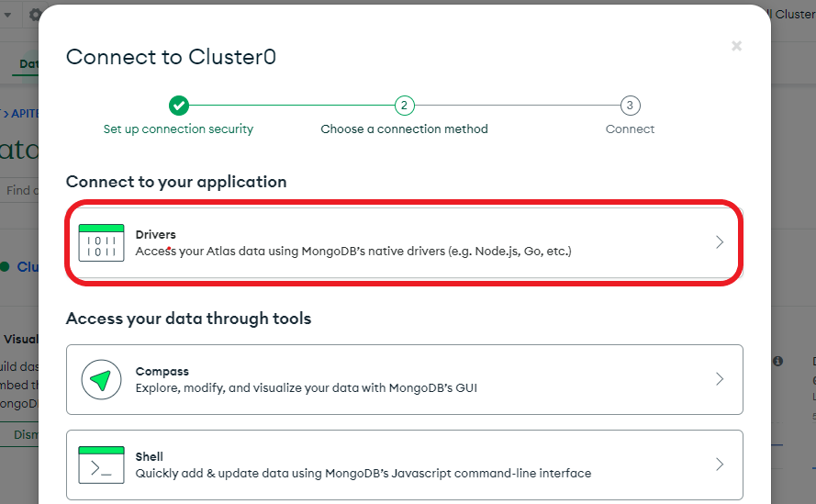Click the step 3 circle indicator
The height and width of the screenshot is (504, 816).
[x=630, y=106]
